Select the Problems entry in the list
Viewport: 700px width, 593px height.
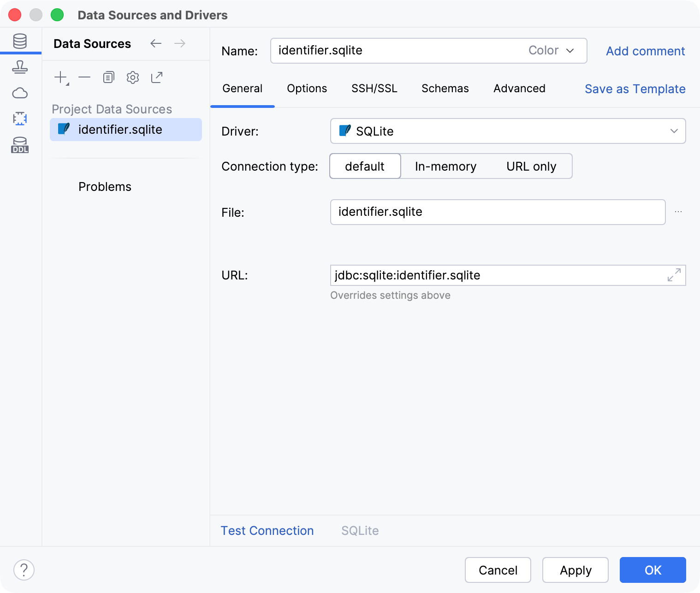(x=105, y=187)
